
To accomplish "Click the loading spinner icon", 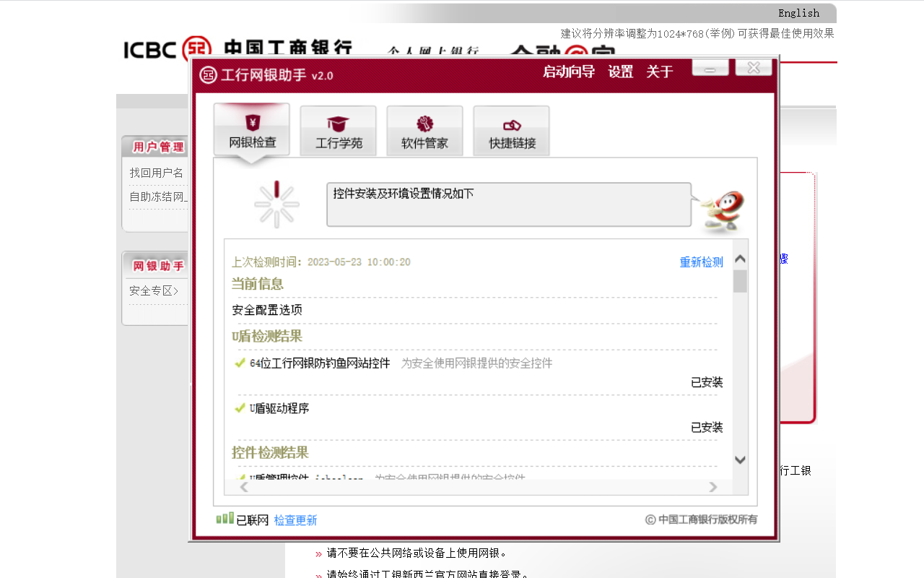I will pyautogui.click(x=276, y=204).
